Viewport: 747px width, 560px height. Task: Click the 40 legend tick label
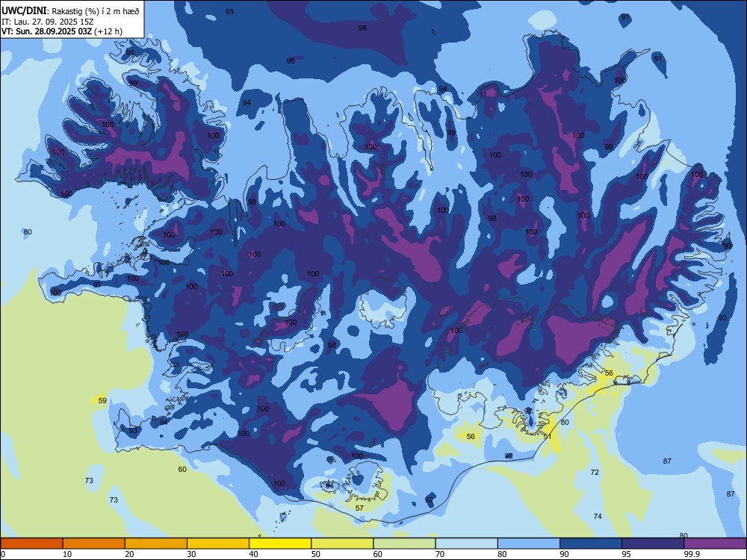[253, 554]
